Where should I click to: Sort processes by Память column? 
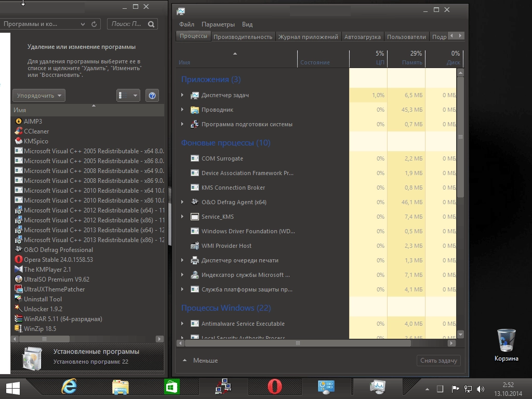coord(406,58)
